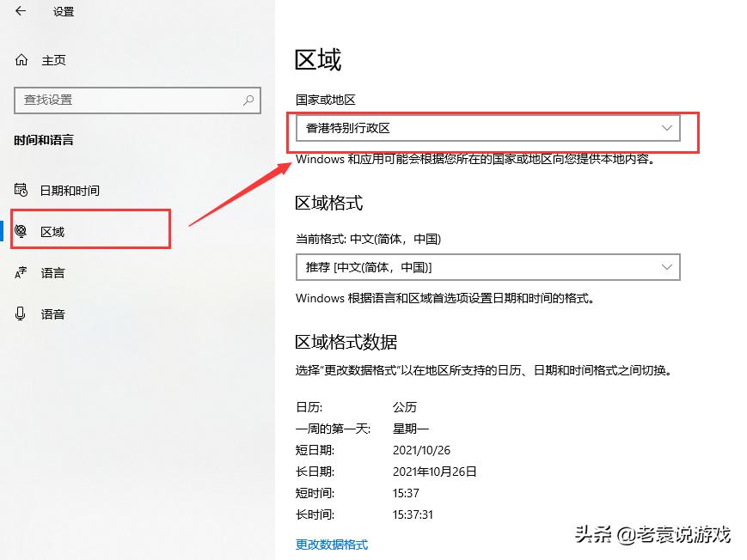Click the 区域 globe icon in sidebar
The width and height of the screenshot is (747, 560).
tap(19, 229)
